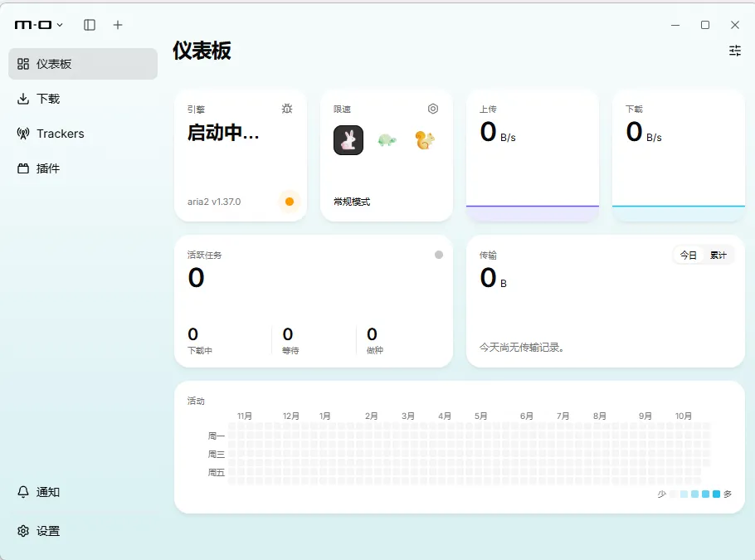Select 仪表板 in the sidebar
This screenshot has height=560, width=755.
pos(83,64)
